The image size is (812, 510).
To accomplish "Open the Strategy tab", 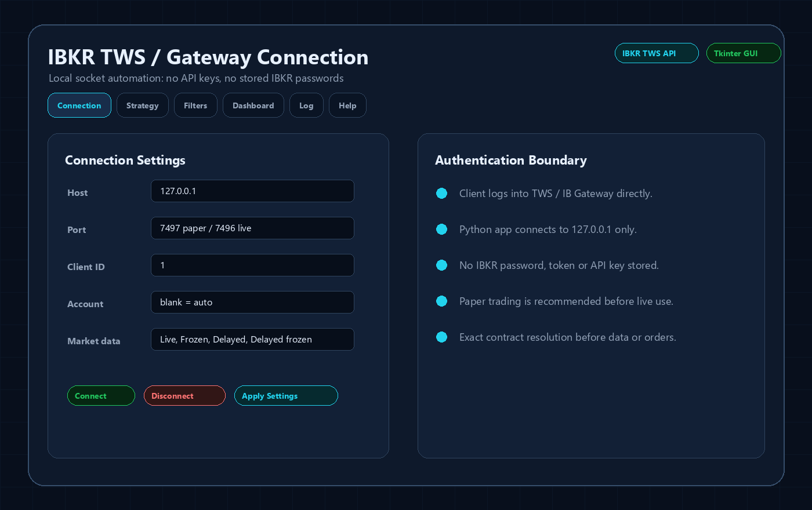I will coord(143,105).
